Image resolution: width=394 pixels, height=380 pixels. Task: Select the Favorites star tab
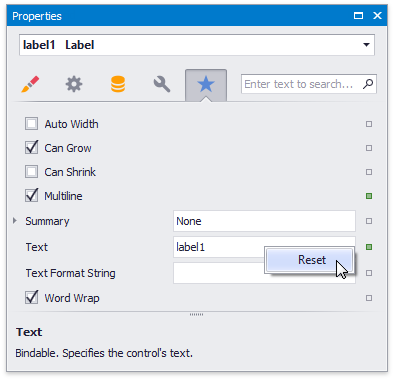pyautogui.click(x=206, y=85)
